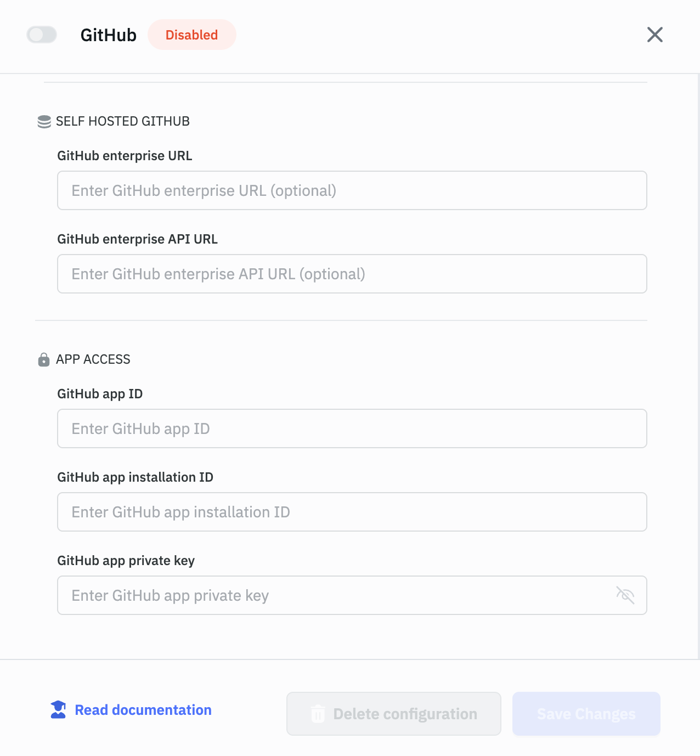Click the GitHub app private key label
This screenshot has height=756, width=700.
point(126,561)
